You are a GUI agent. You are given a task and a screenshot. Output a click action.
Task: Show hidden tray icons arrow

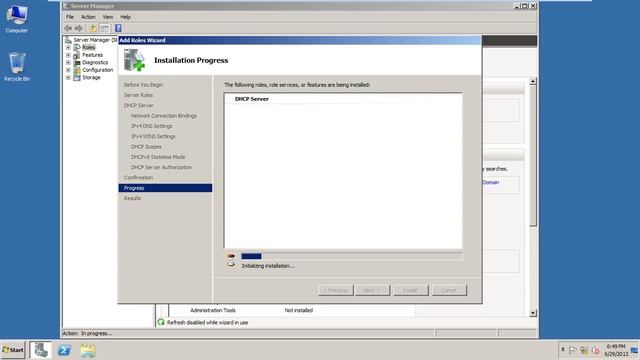[x=563, y=350]
